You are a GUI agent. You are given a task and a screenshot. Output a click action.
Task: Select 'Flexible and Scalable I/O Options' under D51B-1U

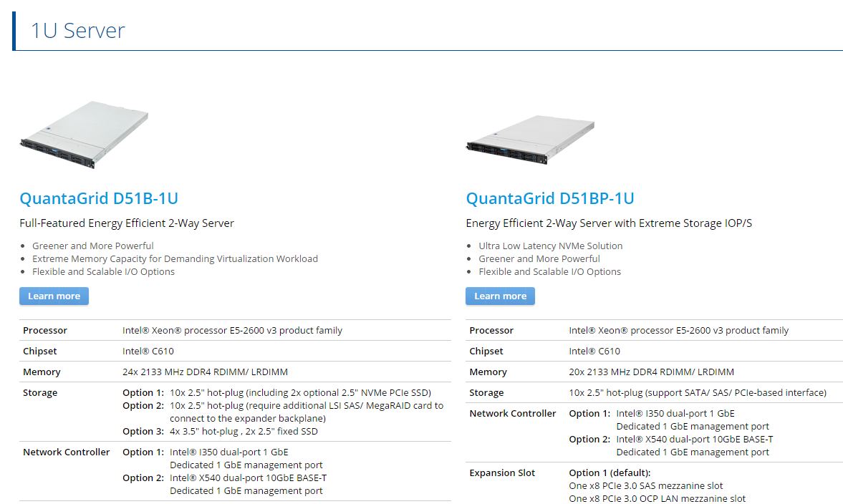[x=103, y=271]
